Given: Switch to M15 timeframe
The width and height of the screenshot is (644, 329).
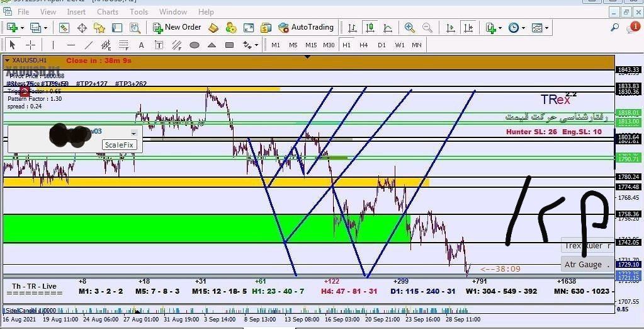Looking at the screenshot, I should 311,45.
